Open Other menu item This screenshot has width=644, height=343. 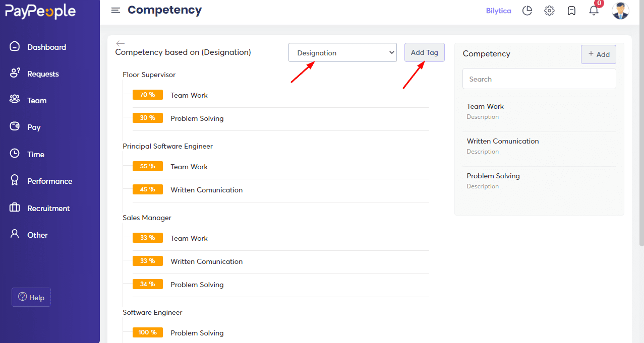(x=37, y=235)
